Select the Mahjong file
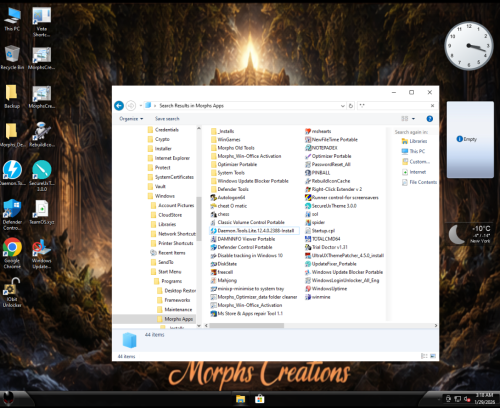The image size is (500, 408). 224,280
